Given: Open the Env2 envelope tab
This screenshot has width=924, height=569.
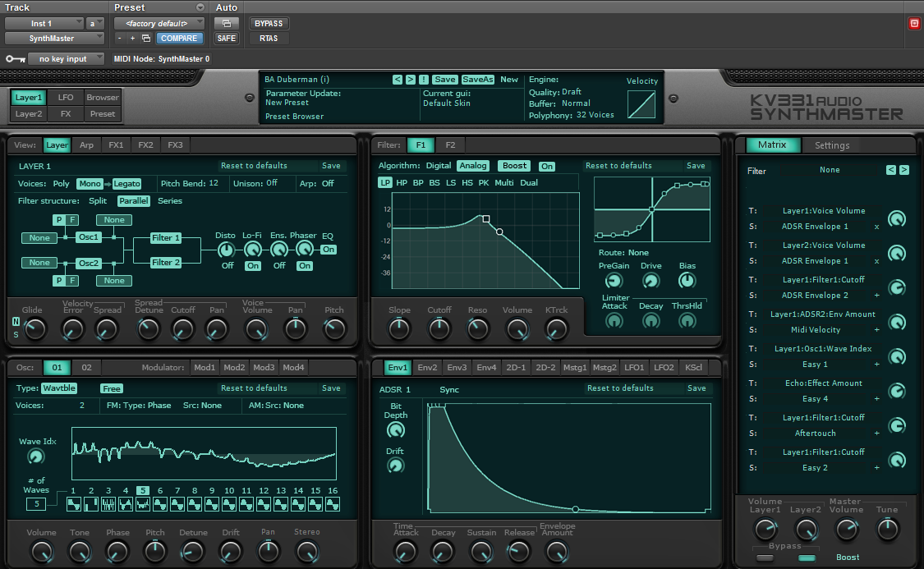Looking at the screenshot, I should point(427,368).
